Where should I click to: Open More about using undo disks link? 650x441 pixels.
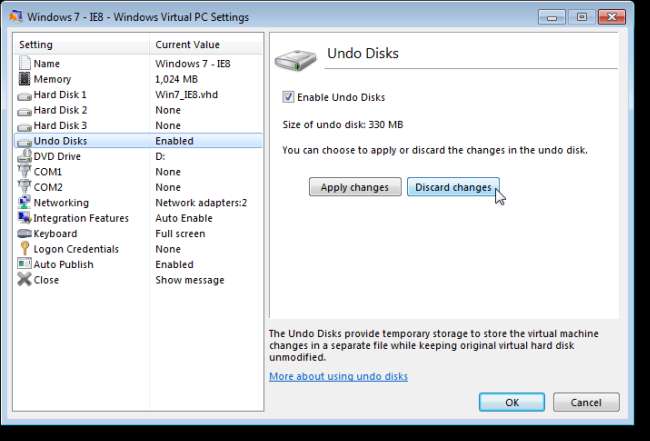(338, 376)
